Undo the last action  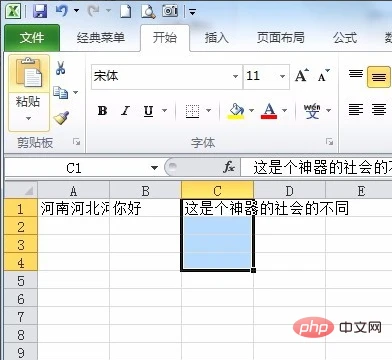[x=61, y=11]
